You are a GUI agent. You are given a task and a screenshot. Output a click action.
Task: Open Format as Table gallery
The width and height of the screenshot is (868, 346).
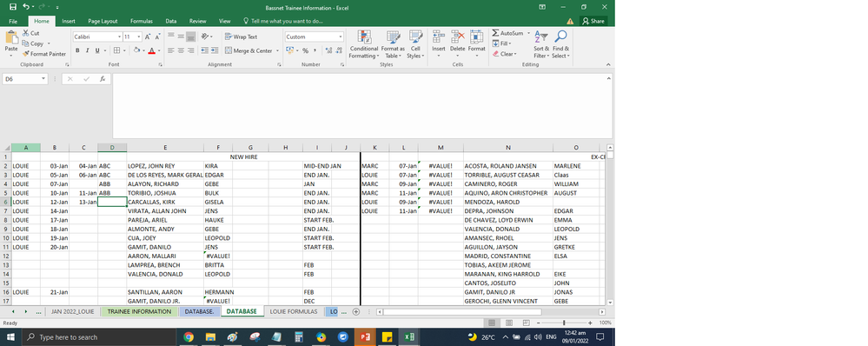tap(393, 44)
